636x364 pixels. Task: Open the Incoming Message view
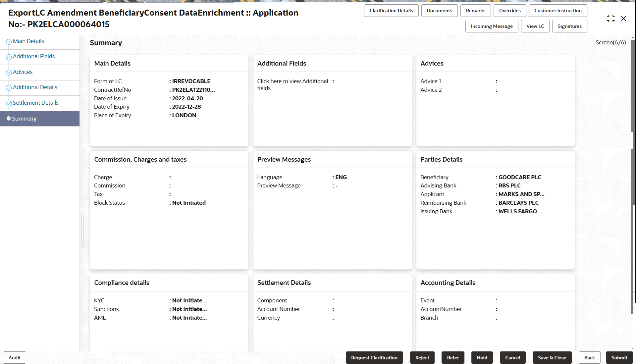(491, 26)
